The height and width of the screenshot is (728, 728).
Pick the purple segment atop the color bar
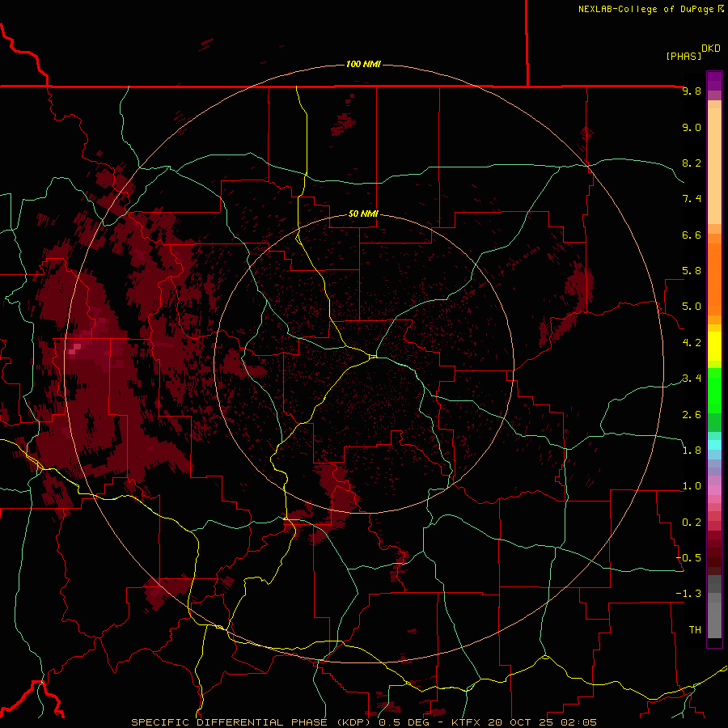pyautogui.click(x=714, y=81)
